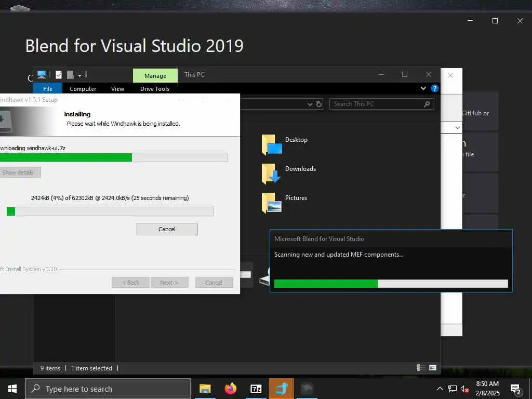Open the File menu in Explorer
Screen dimensions: 532x399
coord(47,88)
